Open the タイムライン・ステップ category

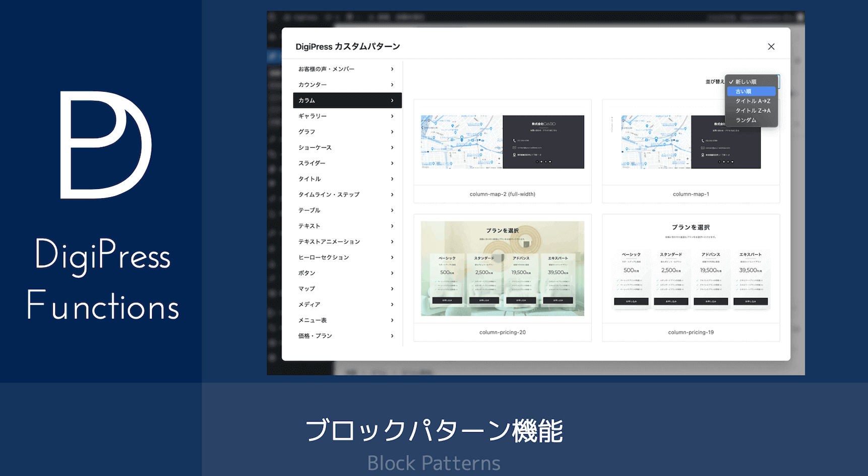pyautogui.click(x=347, y=194)
